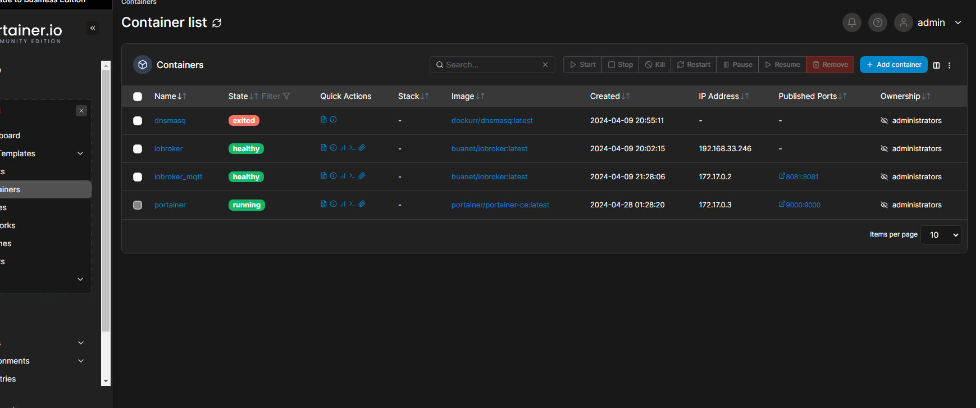Click the help question mark icon
This screenshot has height=408, width=980.
[x=877, y=22]
